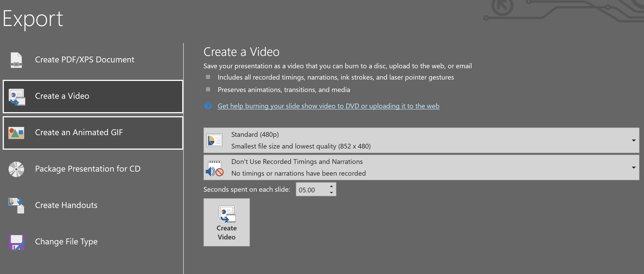Expand timings and narrations dropdown arrow
644x274 pixels.
634,167
